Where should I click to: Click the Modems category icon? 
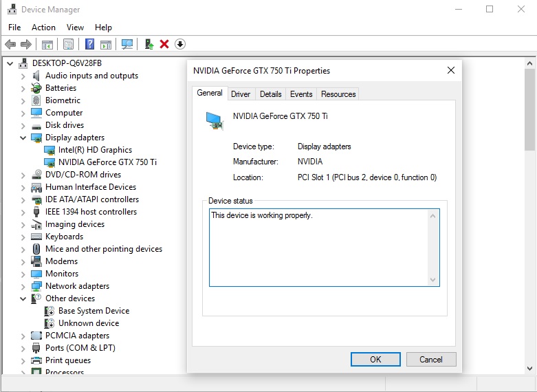(36, 261)
